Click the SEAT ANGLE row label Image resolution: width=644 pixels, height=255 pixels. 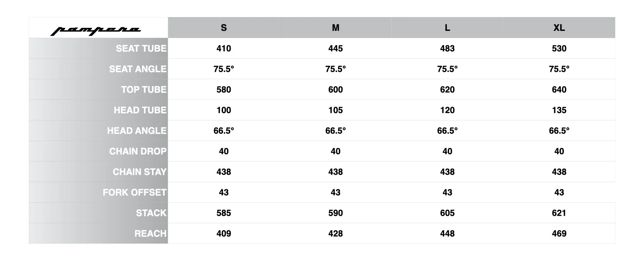(x=138, y=69)
